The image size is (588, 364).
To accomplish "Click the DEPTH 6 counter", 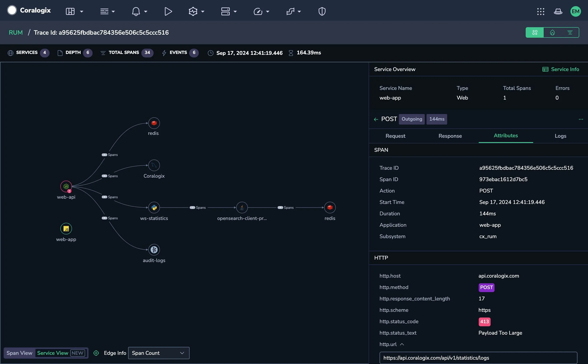I will click(x=75, y=53).
